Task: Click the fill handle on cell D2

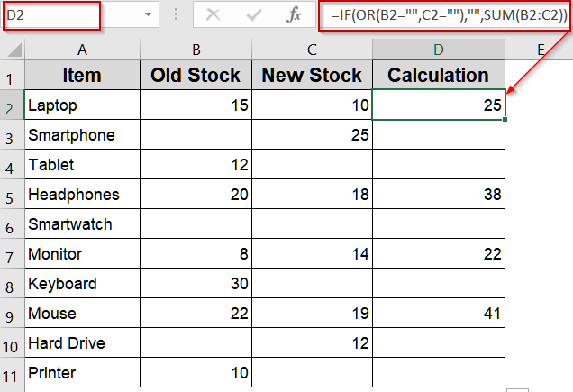Action: click(x=505, y=119)
